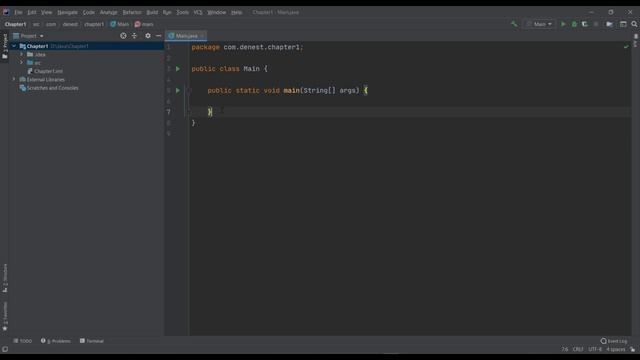The image size is (640, 360).
Task: Expand the .idea folder node
Action: click(x=22, y=54)
